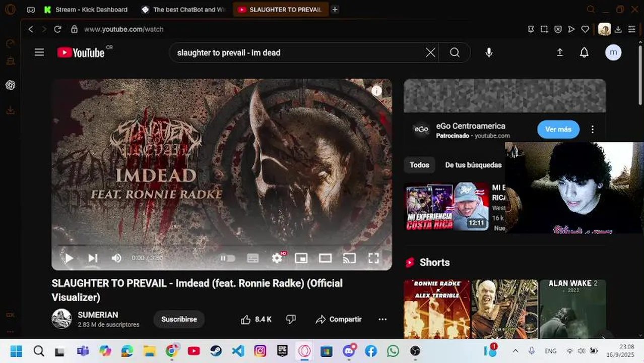Go to the YouTube home logo
Image resolution: width=644 pixels, height=363 pixels.
(81, 52)
